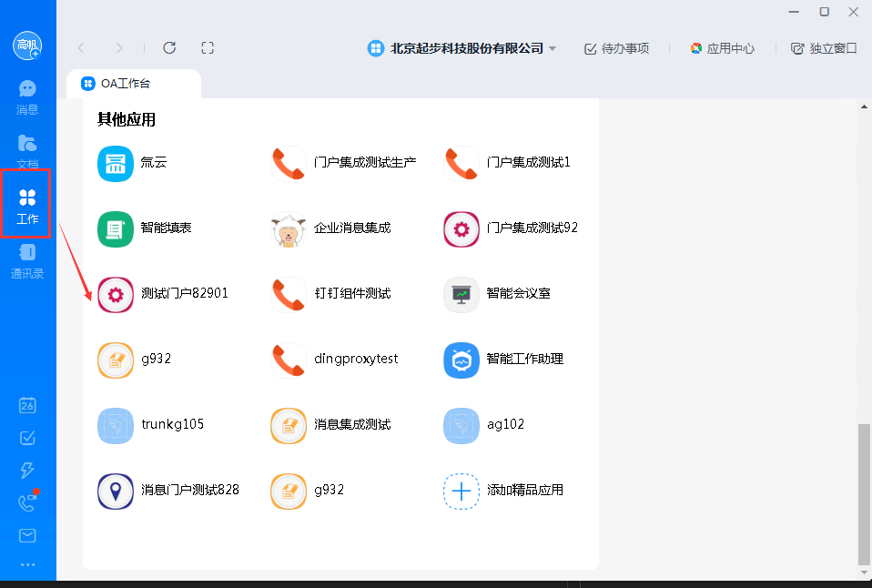Open phone calls icon with red dot

[27, 502]
